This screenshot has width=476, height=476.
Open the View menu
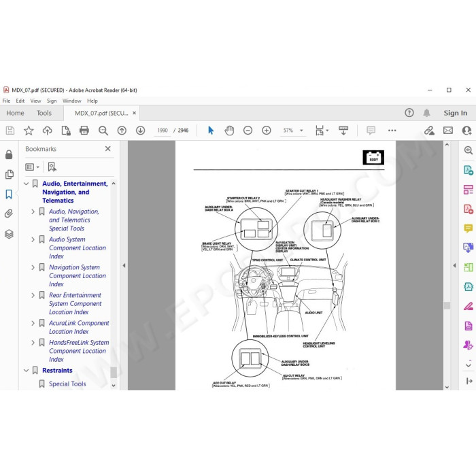pos(35,101)
